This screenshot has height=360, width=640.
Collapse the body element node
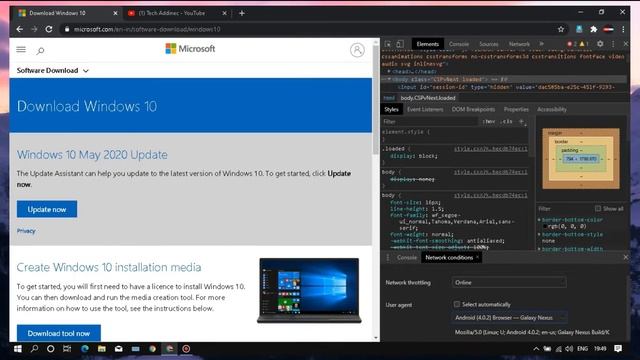tap(389, 79)
